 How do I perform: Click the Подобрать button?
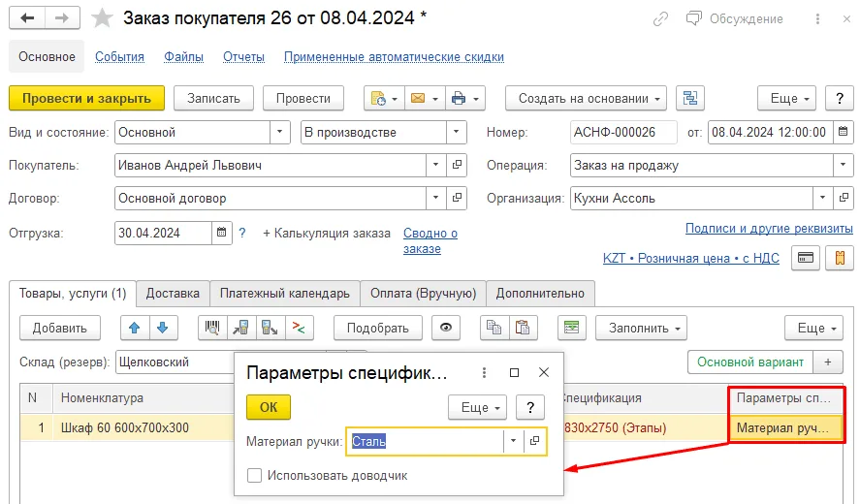pyautogui.click(x=378, y=328)
